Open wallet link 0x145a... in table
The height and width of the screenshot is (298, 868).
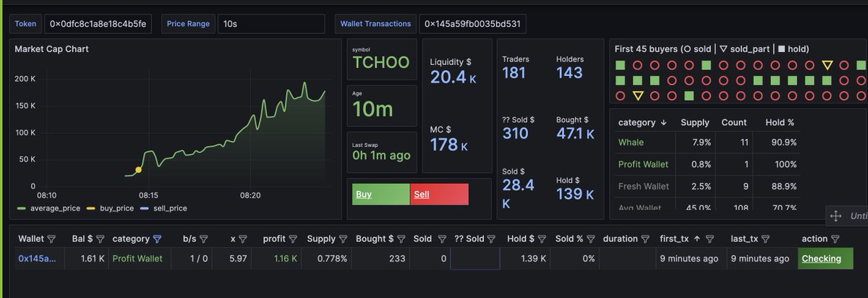37,258
